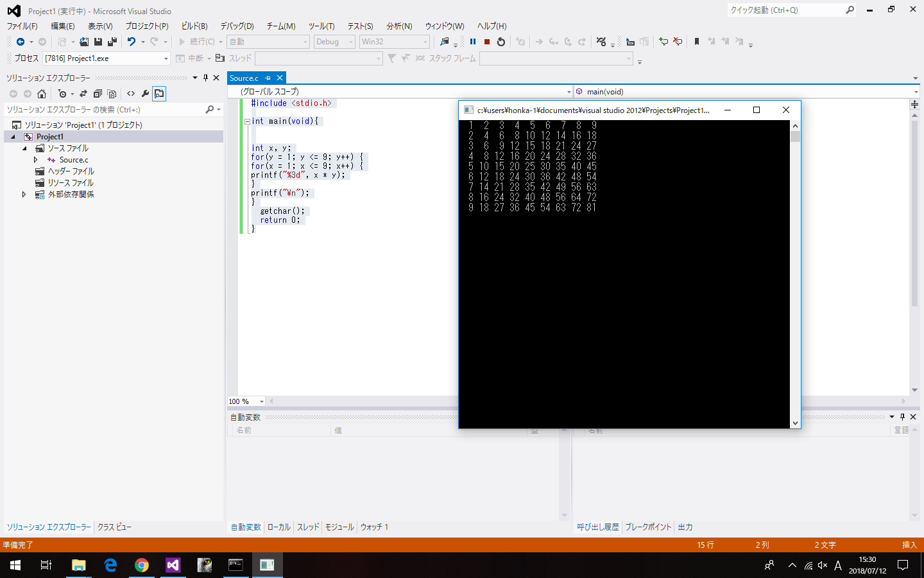Open File Explorer from the taskbar
Viewport: 924px width, 578px height.
click(x=79, y=565)
